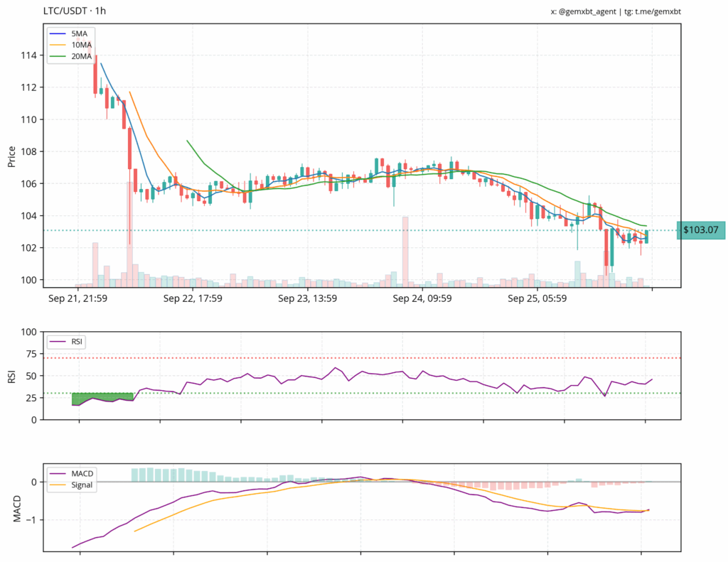Select the 100 tick on the price axis
The image size is (728, 562).
[28, 280]
